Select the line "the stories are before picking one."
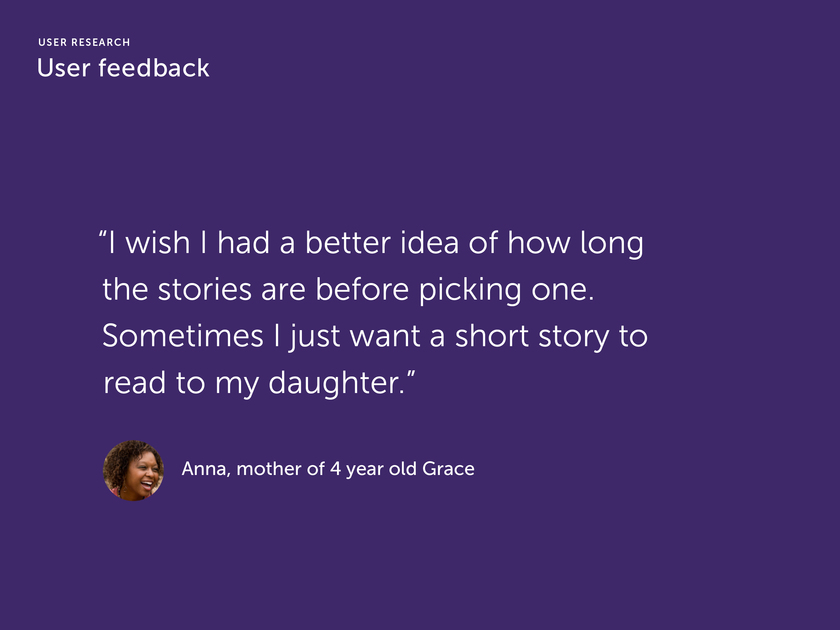The height and width of the screenshot is (630, 840). pos(348,290)
